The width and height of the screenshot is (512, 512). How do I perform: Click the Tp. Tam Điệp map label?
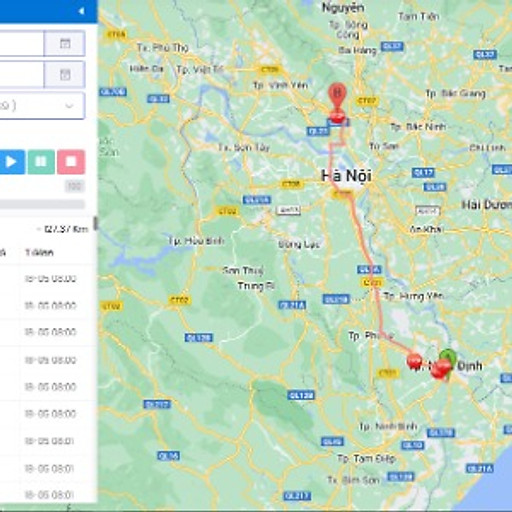click(366, 459)
